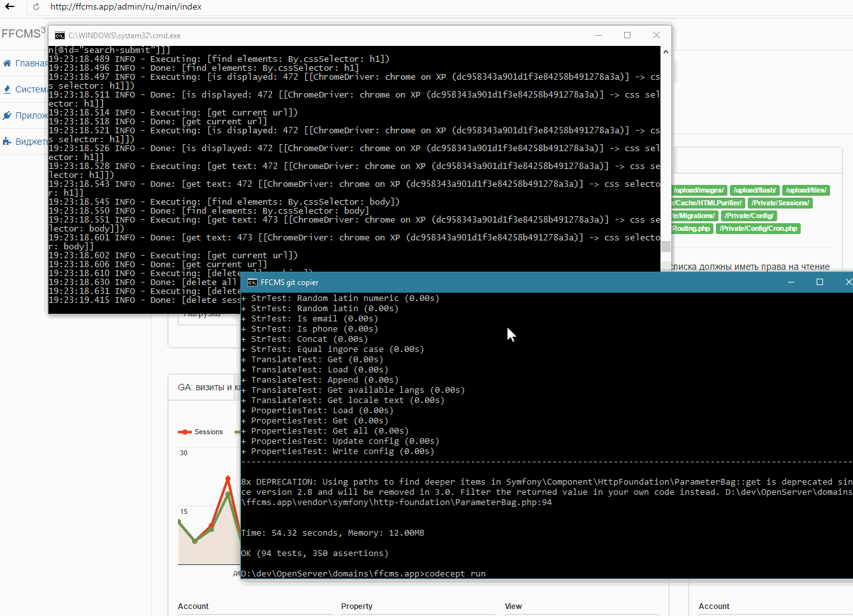Click the 'StrTest: Concat (0.00s)' line
853x616 pixels.
pyautogui.click(x=305, y=339)
